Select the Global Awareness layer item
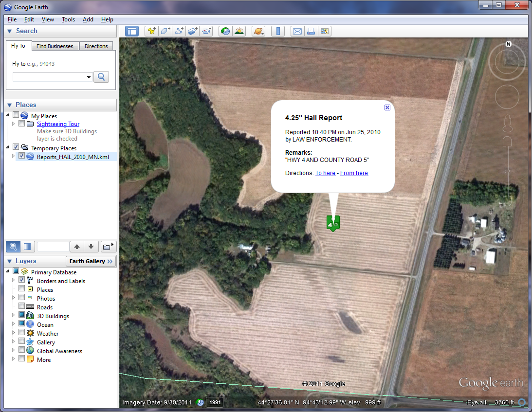Viewport: 532px width, 412px height. pyautogui.click(x=60, y=351)
